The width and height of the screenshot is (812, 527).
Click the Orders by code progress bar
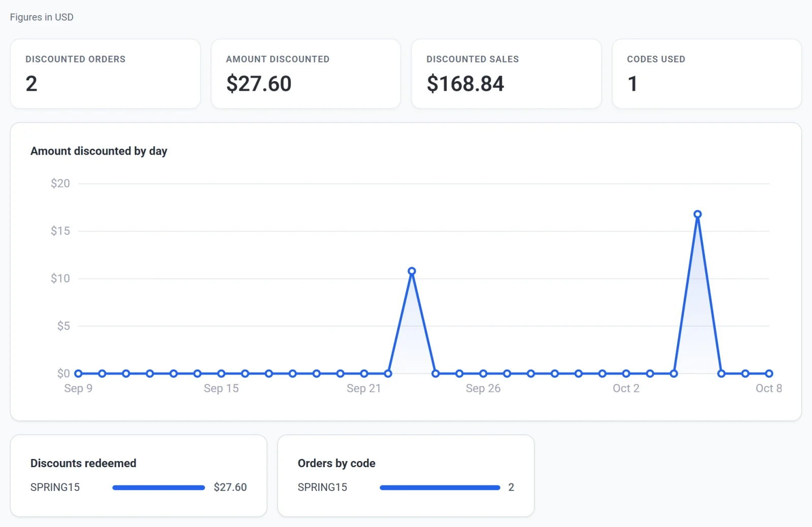(x=440, y=488)
